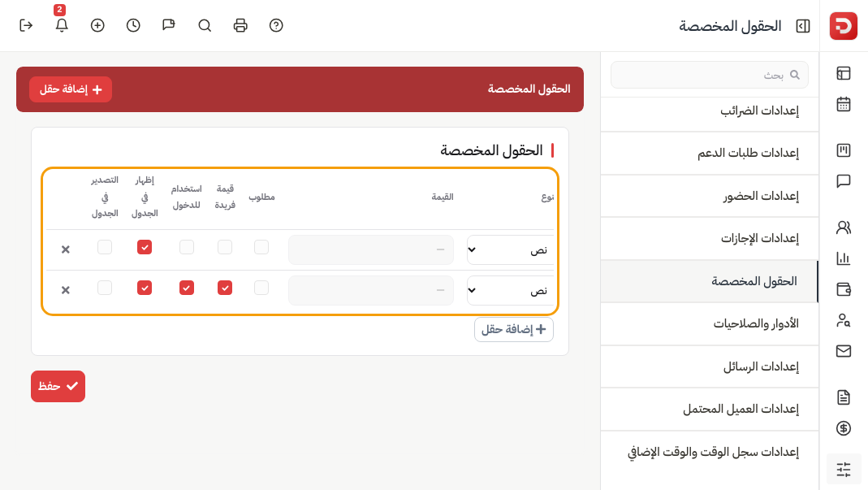This screenshot has width=868, height=490.
Task: Collapse the settings sidebar panel icon
Action: coord(803,26)
